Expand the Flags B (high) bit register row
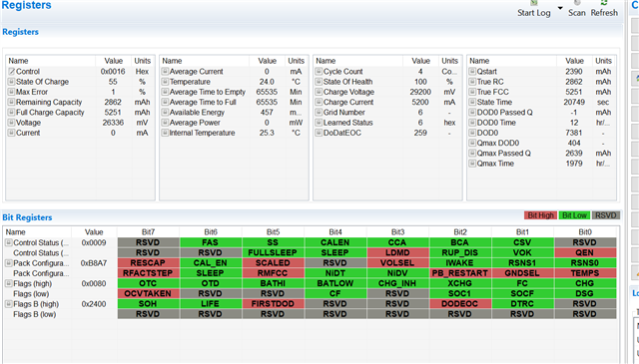The image size is (639, 364). click(x=9, y=303)
